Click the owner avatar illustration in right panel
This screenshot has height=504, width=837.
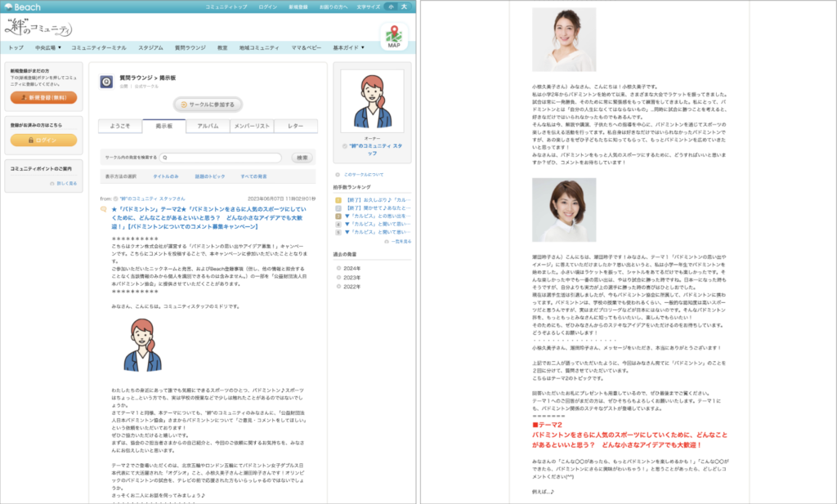coord(372,100)
